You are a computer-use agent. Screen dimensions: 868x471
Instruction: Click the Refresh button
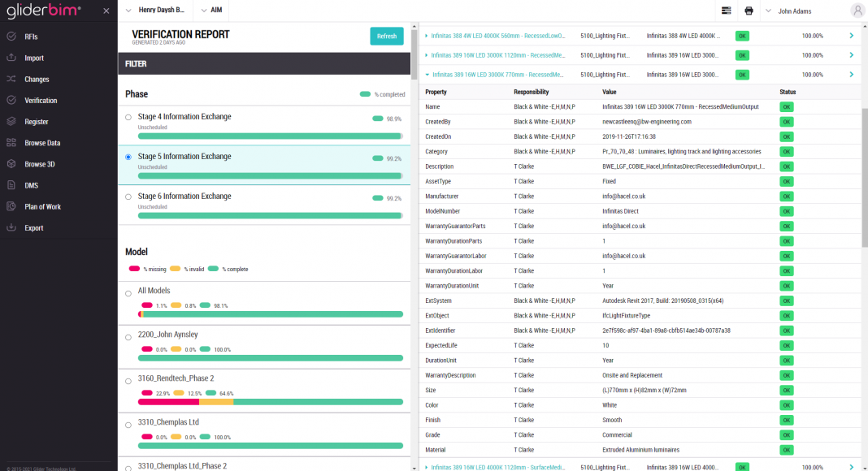coord(386,36)
